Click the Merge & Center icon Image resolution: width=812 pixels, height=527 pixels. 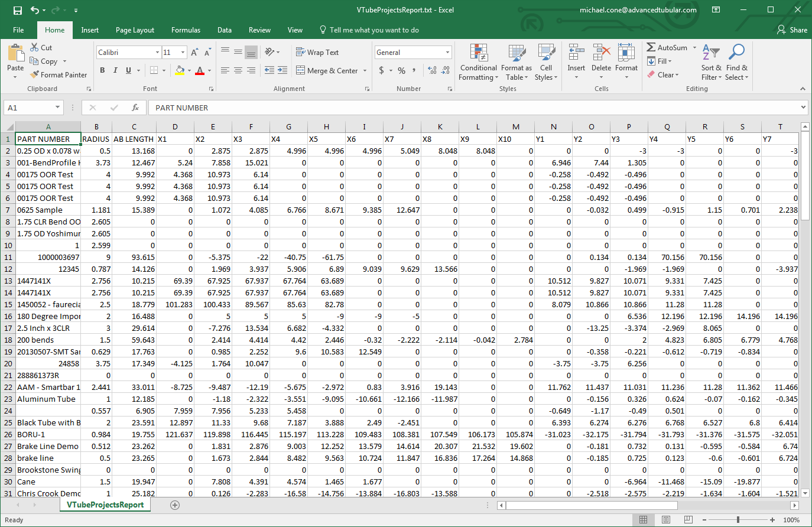tap(301, 70)
